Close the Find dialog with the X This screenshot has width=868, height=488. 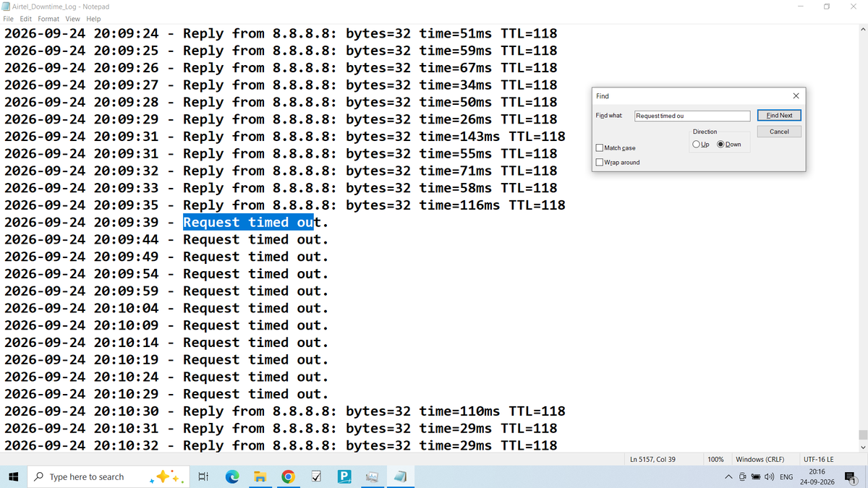click(x=796, y=95)
